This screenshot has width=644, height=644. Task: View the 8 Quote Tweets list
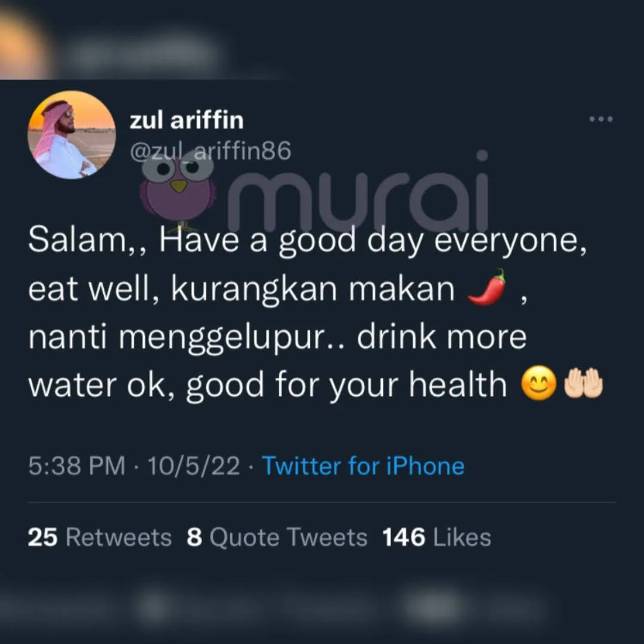click(277, 537)
